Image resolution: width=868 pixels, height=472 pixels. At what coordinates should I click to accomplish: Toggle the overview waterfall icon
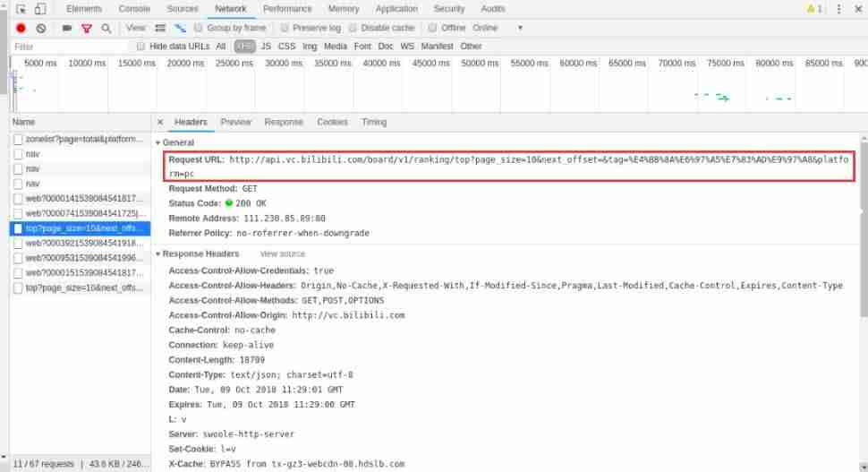tap(180, 28)
